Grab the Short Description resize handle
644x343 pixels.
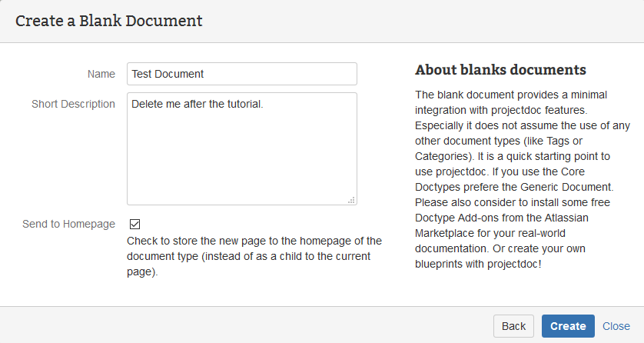pyautogui.click(x=351, y=200)
